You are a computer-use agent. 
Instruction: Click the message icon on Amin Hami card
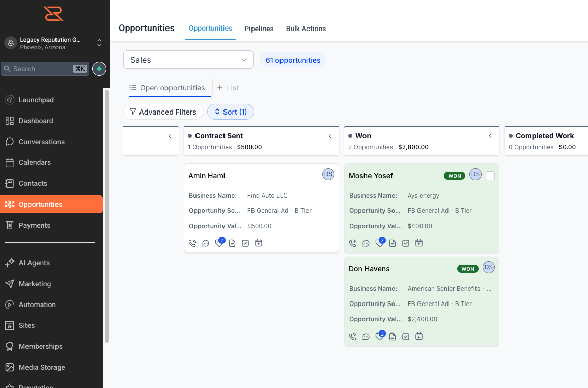(206, 243)
